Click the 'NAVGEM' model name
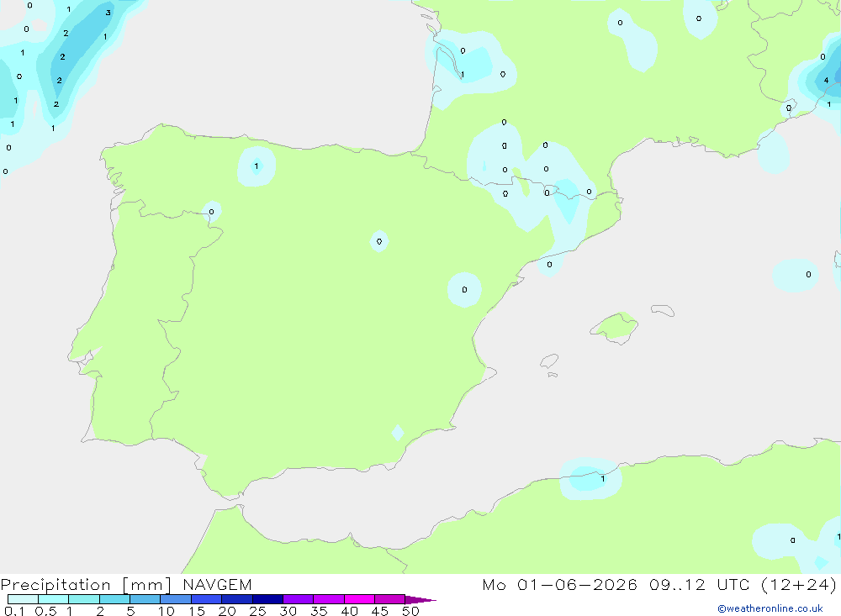This screenshot has width=841, height=616. click(217, 585)
